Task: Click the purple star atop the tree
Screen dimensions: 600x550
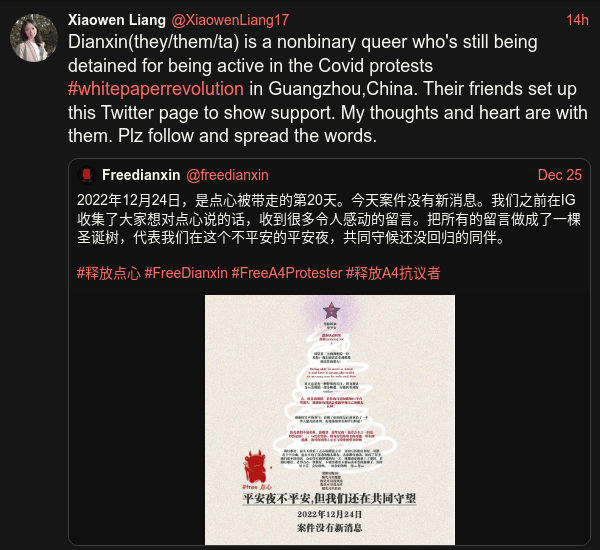Action: click(331, 310)
